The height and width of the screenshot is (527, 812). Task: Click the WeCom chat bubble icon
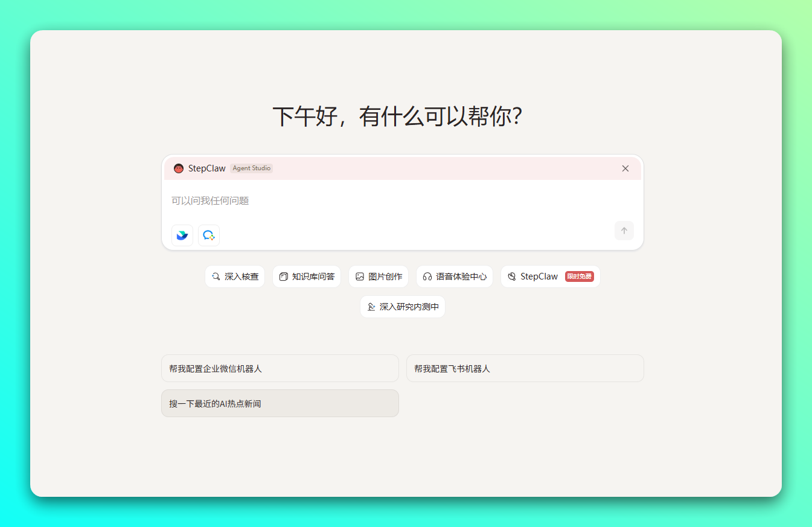209,235
